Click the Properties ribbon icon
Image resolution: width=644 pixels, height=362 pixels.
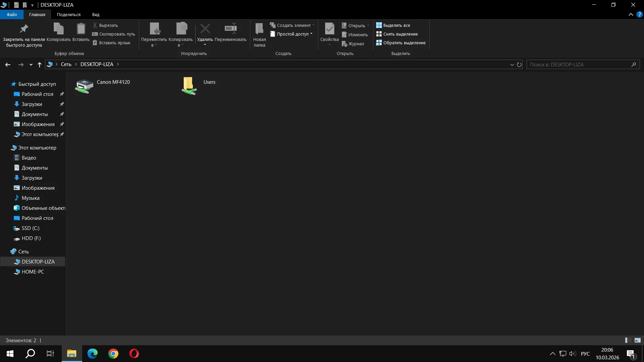[329, 30]
